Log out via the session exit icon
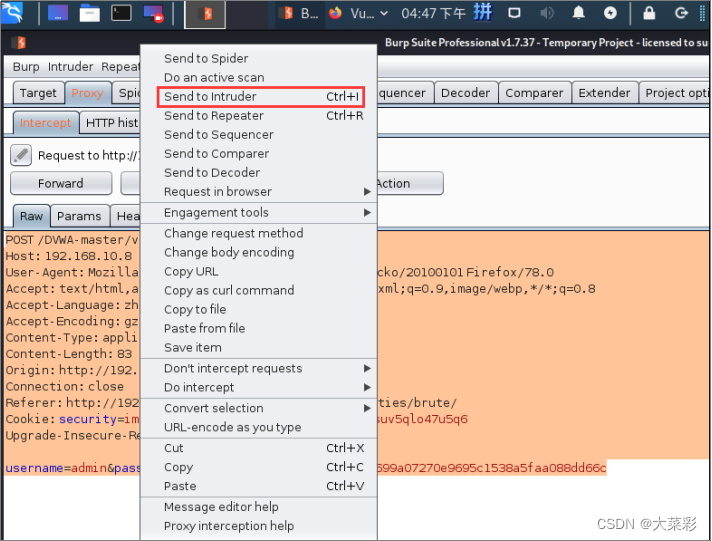Screen dimensions: 712x541 (x=681, y=13)
